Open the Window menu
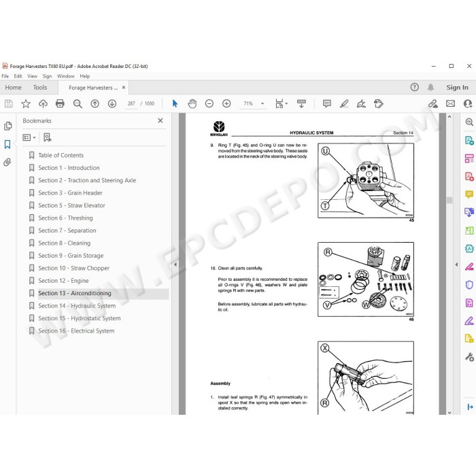Image resolution: width=476 pixels, height=476 pixels. (65, 76)
